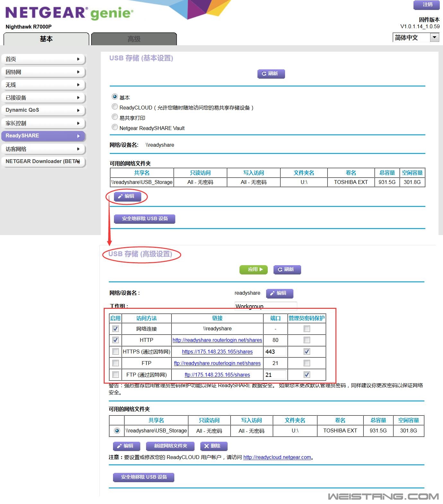Click the Workgroup input field
This screenshot has height=504, width=443.
click(266, 306)
